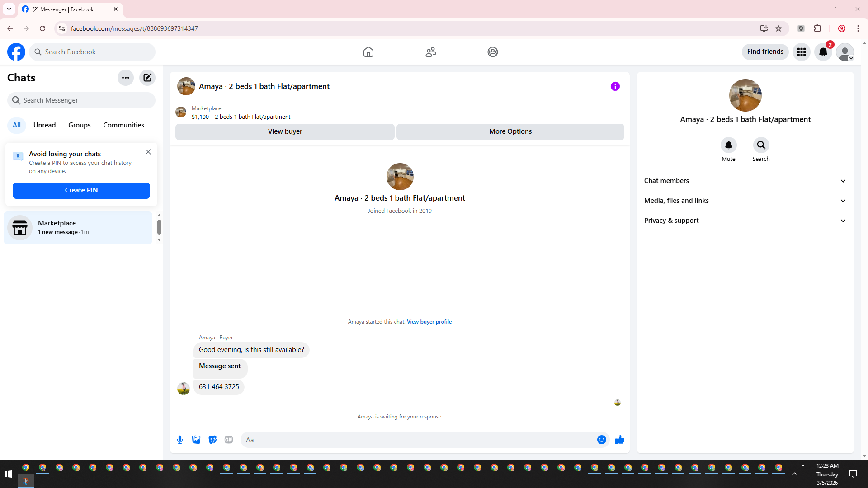Show hidden system tray icons
This screenshot has height=488, width=868.
click(794, 474)
